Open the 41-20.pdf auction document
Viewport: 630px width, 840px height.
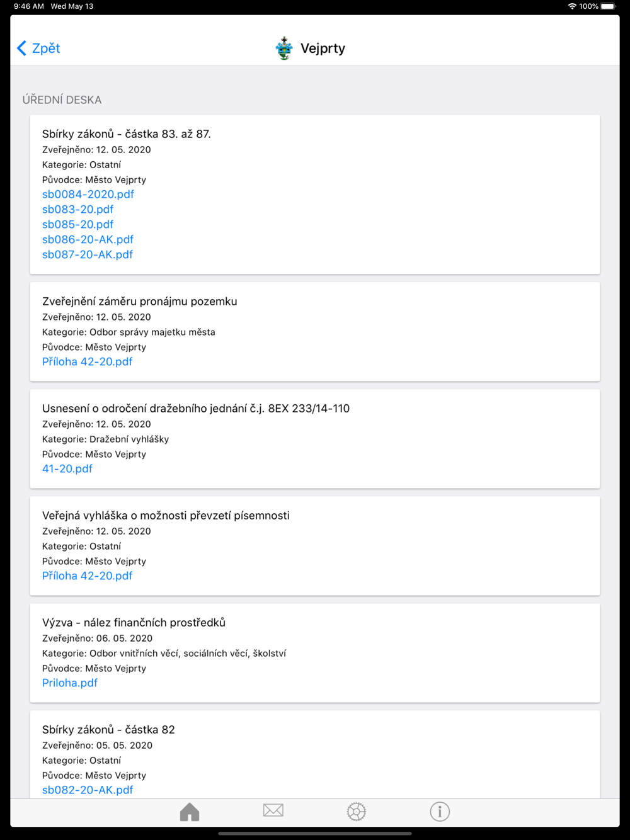coord(67,469)
